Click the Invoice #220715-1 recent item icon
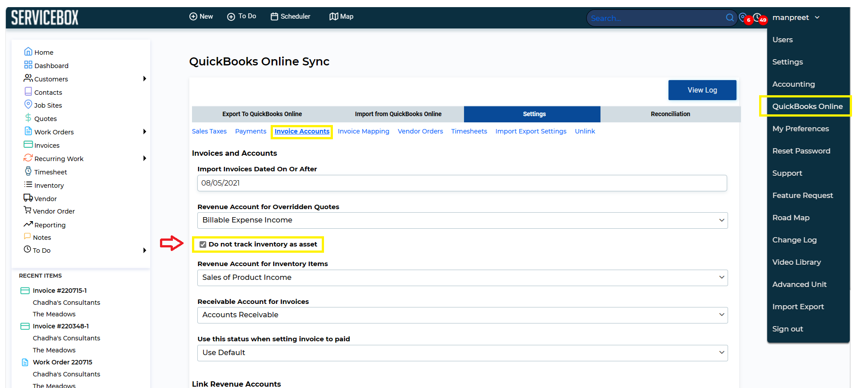 [25, 291]
